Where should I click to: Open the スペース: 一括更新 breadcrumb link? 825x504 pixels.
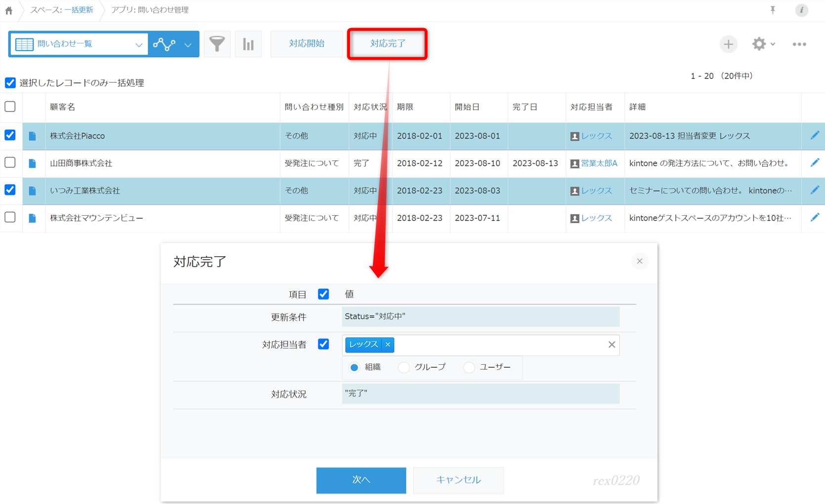62,10
